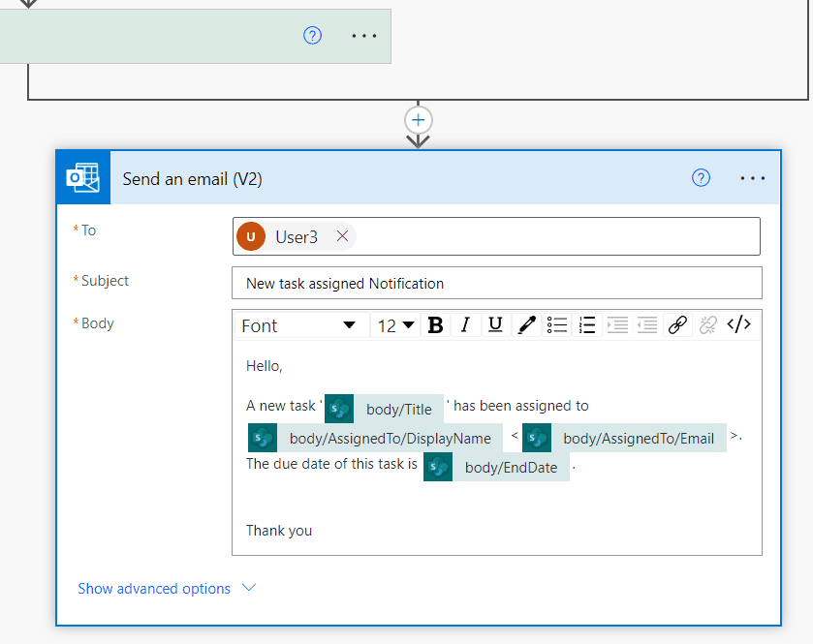Insert a hyperlink in Body
Screen dimensions: 813x644
677,325
